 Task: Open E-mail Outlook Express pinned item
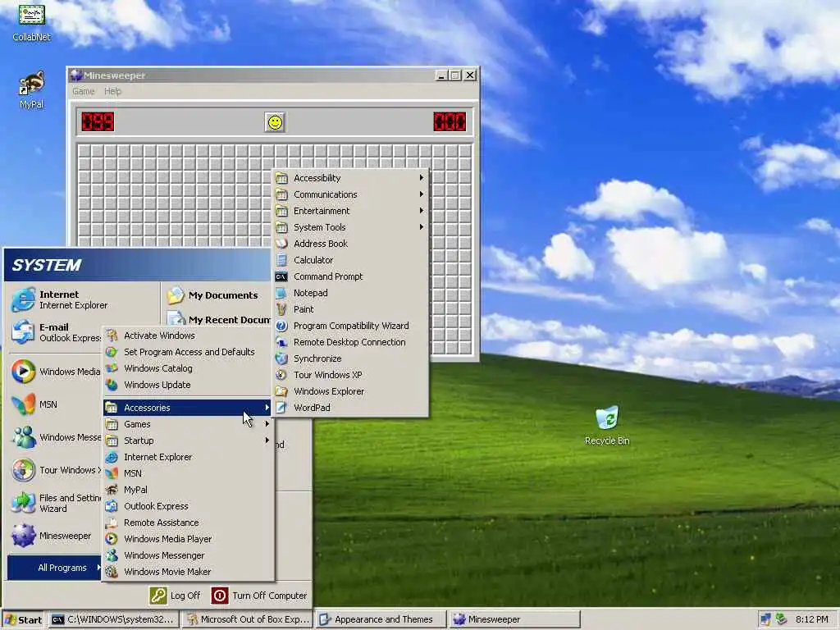tap(56, 332)
